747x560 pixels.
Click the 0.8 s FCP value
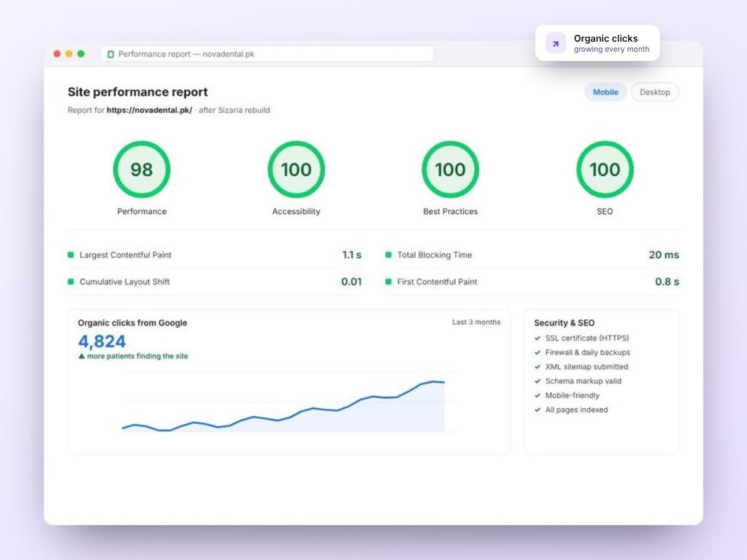[x=667, y=281]
